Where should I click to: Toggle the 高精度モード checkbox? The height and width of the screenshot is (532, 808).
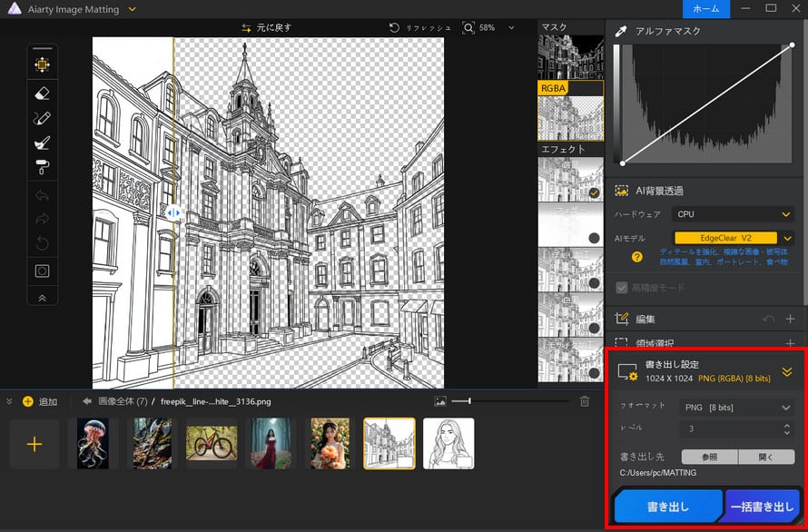[x=622, y=288]
